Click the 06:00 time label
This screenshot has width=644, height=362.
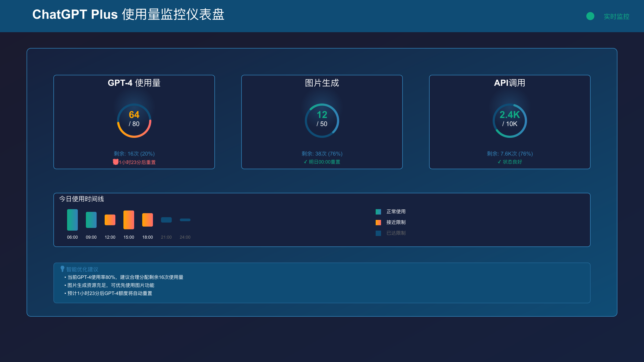(72, 237)
